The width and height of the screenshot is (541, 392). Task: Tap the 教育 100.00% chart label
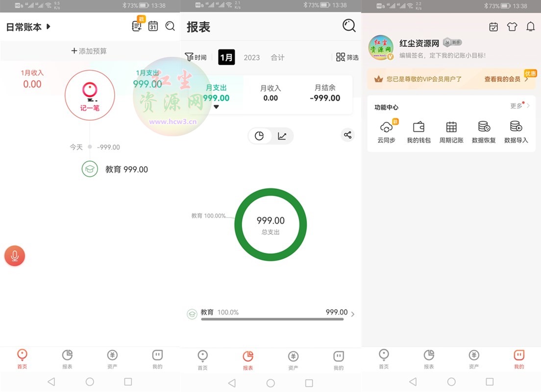click(x=208, y=216)
